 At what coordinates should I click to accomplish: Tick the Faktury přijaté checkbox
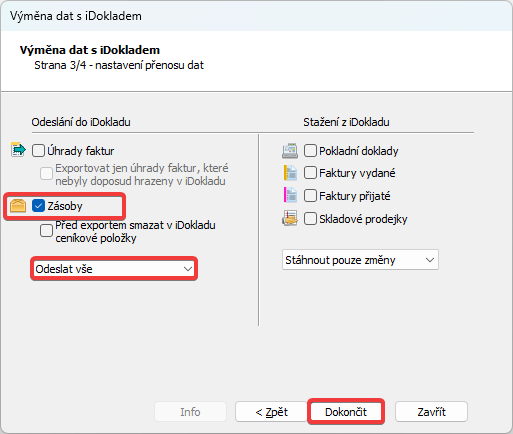coord(310,195)
